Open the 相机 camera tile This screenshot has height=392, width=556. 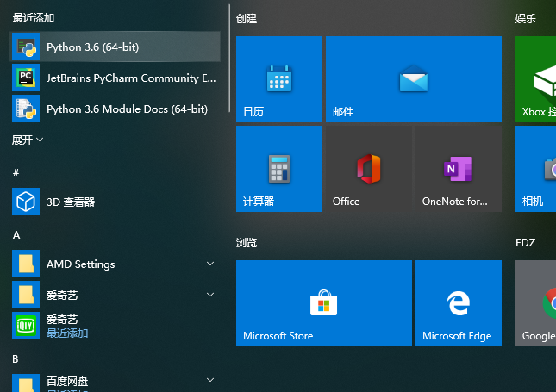coord(536,169)
